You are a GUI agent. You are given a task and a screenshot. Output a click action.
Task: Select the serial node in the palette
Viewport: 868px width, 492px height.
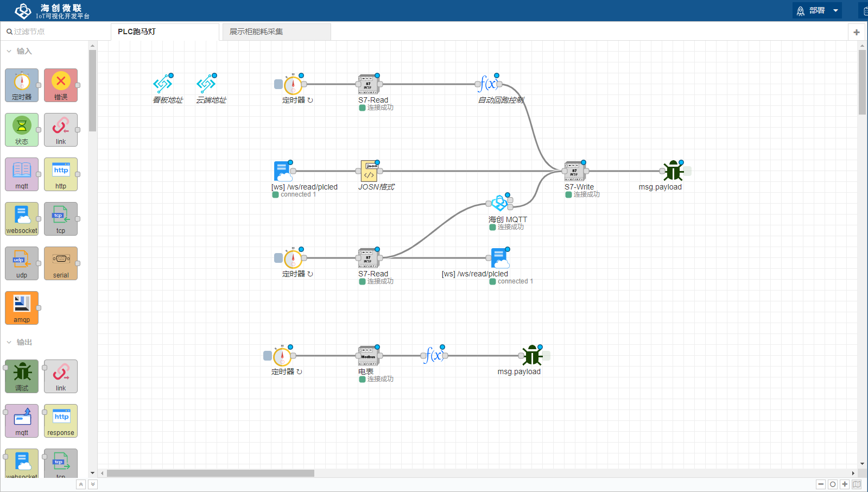(61, 263)
